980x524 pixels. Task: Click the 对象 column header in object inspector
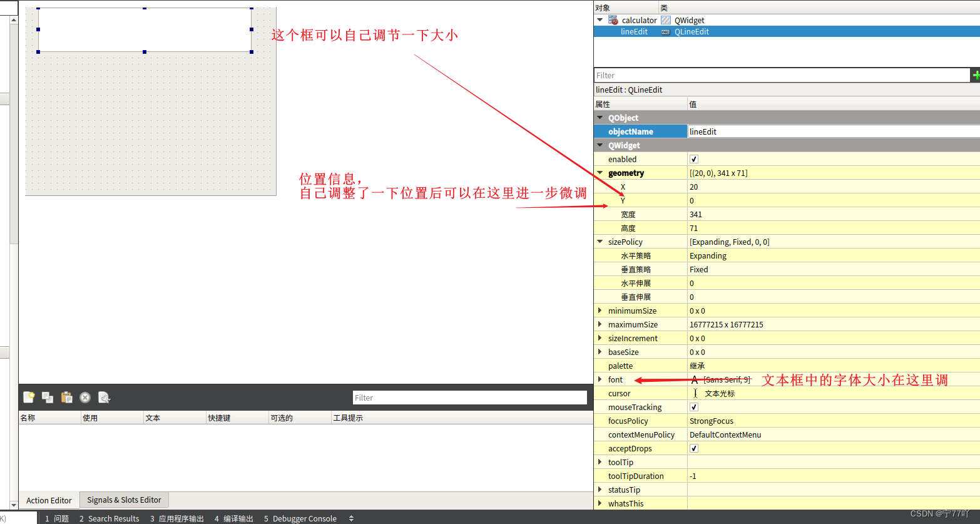point(626,8)
